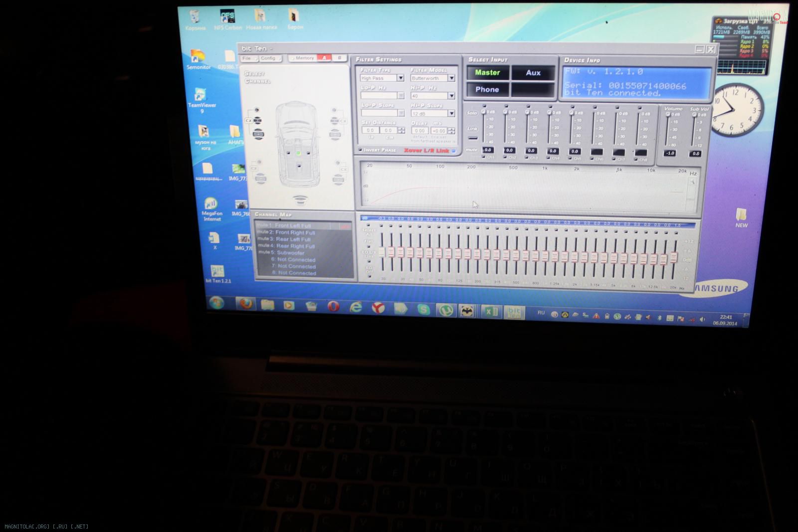Select the Master input
The height and width of the screenshot is (532, 798).
click(x=487, y=73)
